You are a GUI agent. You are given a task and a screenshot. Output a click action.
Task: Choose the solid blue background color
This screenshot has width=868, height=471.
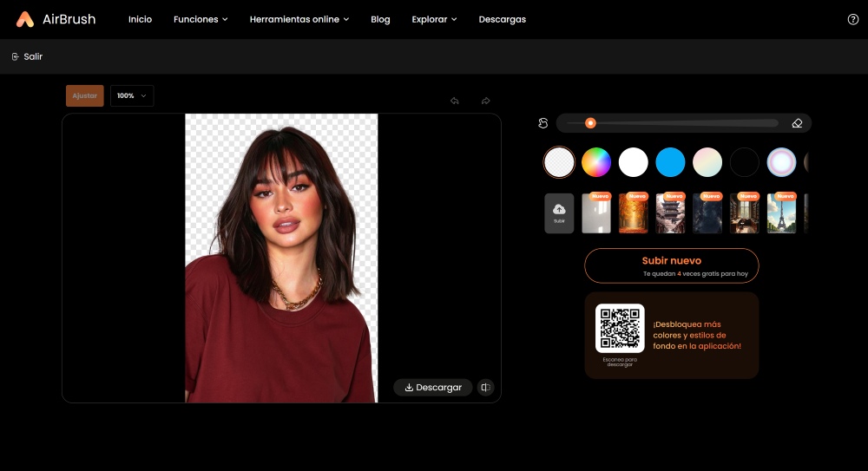[x=670, y=162]
